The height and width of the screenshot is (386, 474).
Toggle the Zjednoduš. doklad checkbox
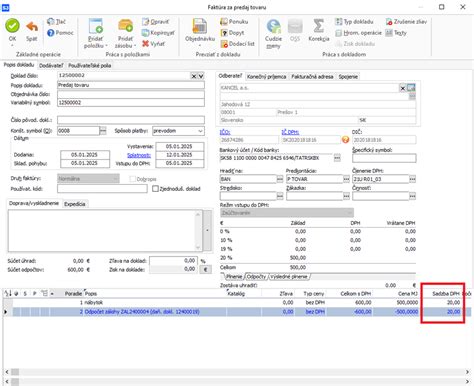click(155, 189)
